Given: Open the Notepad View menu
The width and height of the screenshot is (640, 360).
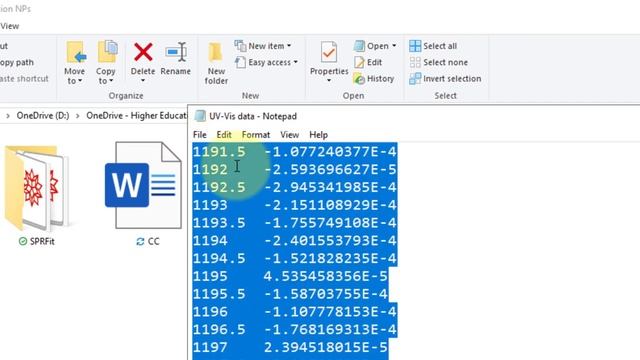Looking at the screenshot, I should tap(289, 135).
